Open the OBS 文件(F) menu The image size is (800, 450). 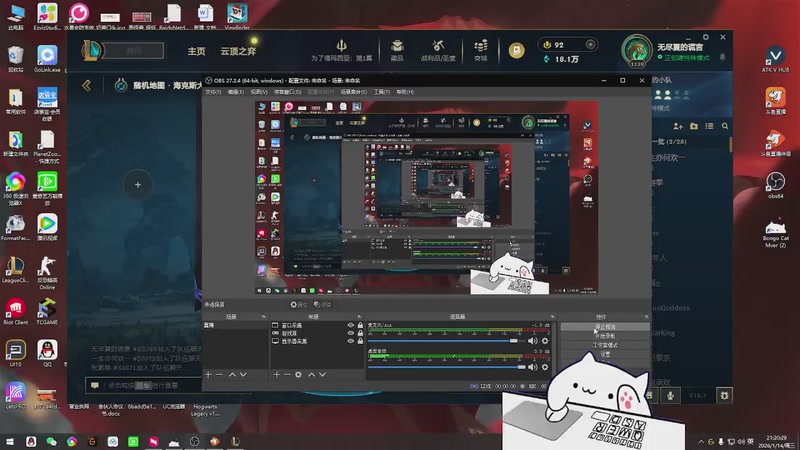[x=213, y=92]
